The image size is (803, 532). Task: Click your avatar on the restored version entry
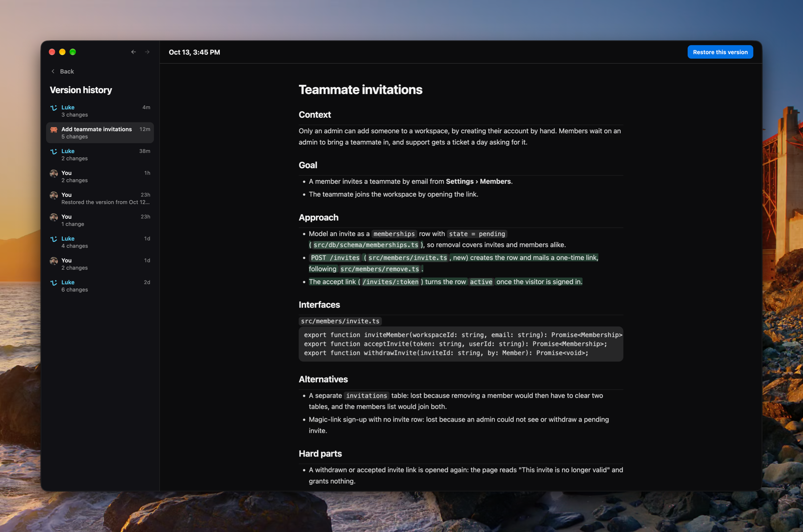coord(54,195)
